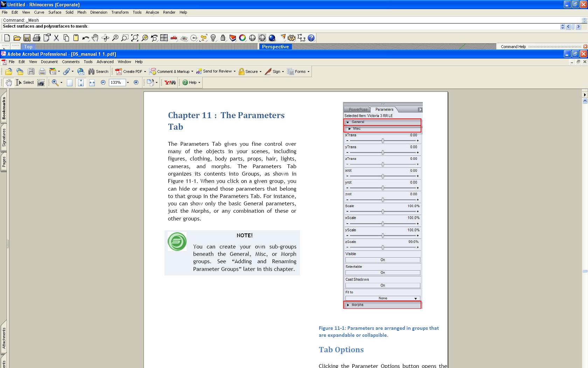
Task: Click the zoom in plus button in Acrobat
Action: (136, 82)
